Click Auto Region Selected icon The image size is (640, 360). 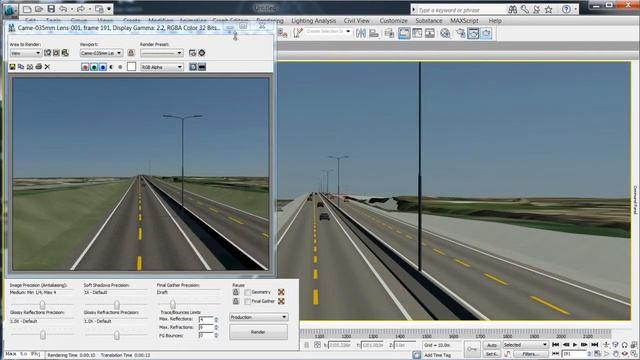[56, 53]
